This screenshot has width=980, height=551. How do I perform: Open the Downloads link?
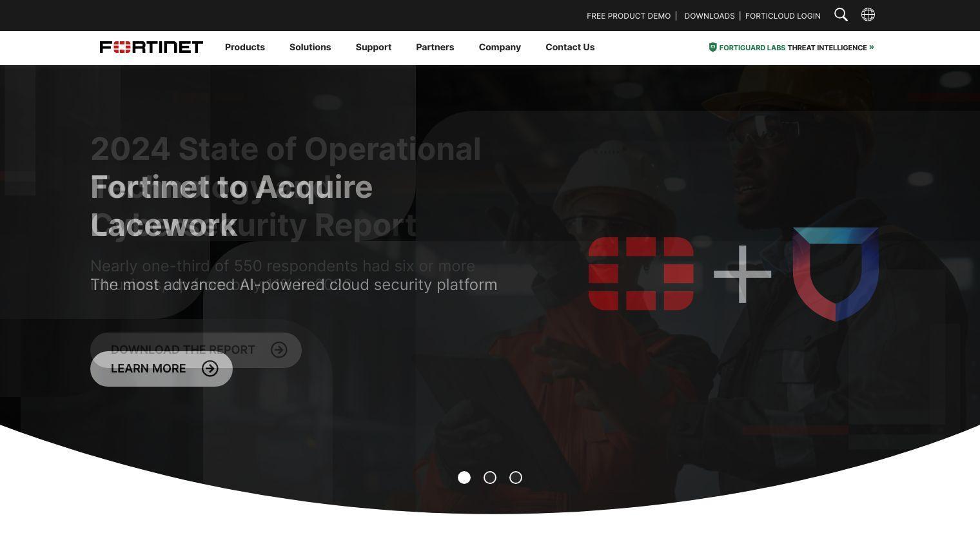point(709,15)
